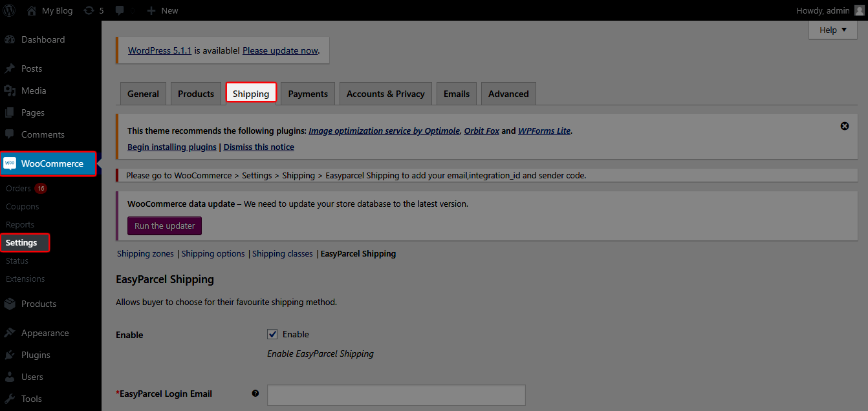Open Image optimization service by Optimole link

[x=384, y=131]
